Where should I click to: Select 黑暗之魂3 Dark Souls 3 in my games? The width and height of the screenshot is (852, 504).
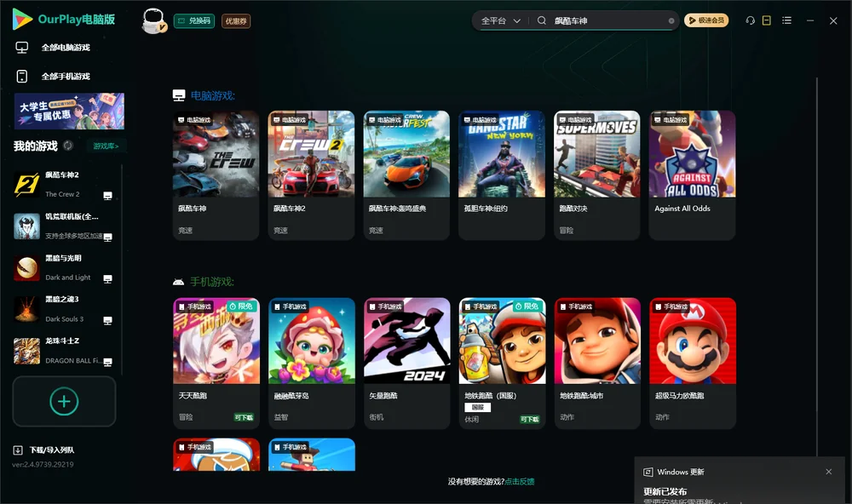click(x=64, y=309)
